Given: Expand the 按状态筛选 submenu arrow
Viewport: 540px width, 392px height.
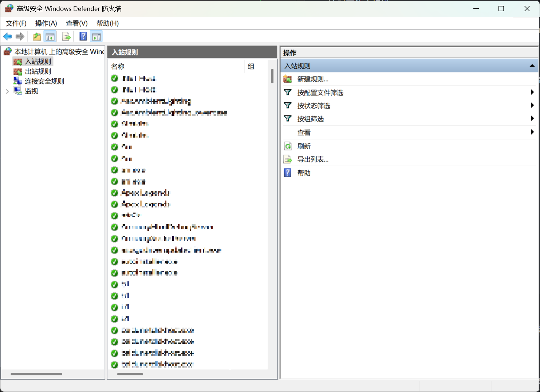Looking at the screenshot, I should [532, 106].
